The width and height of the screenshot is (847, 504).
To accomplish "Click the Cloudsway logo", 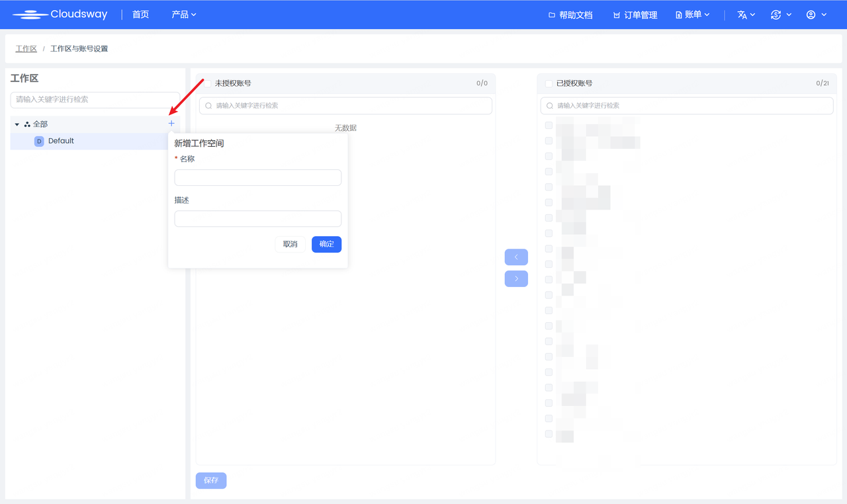I will coord(60,15).
